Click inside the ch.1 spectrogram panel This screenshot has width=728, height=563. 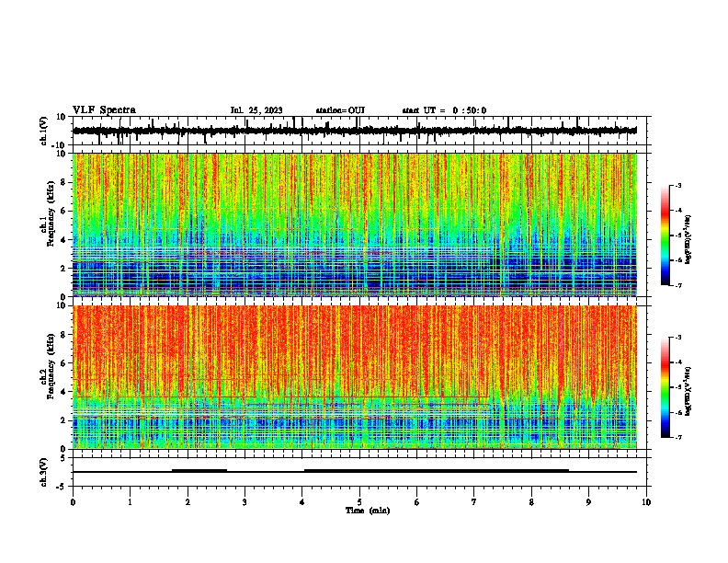(x=359, y=224)
